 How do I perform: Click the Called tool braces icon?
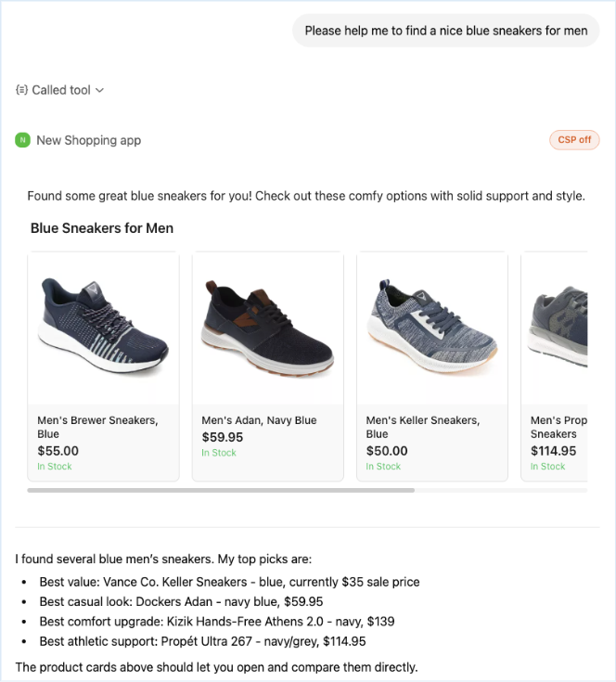(21, 90)
